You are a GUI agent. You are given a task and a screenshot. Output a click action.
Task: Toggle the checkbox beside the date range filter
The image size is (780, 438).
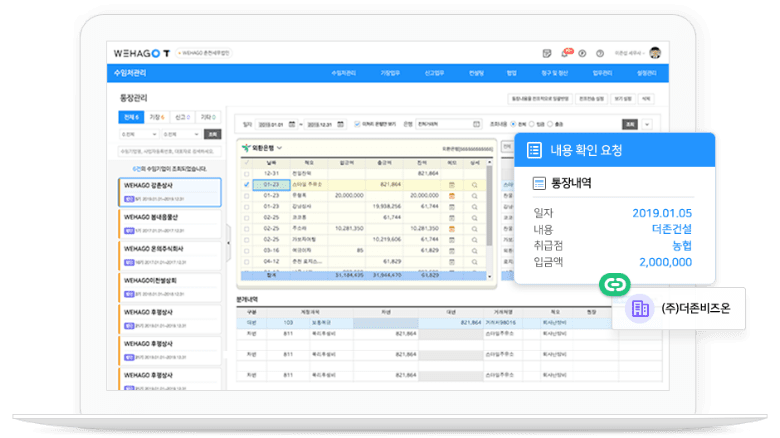click(357, 124)
